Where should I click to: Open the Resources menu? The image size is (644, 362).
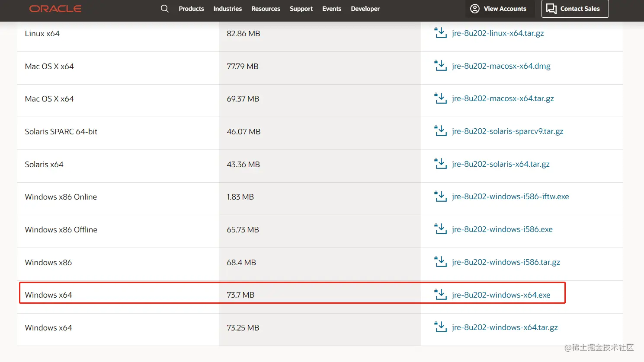pos(266,9)
